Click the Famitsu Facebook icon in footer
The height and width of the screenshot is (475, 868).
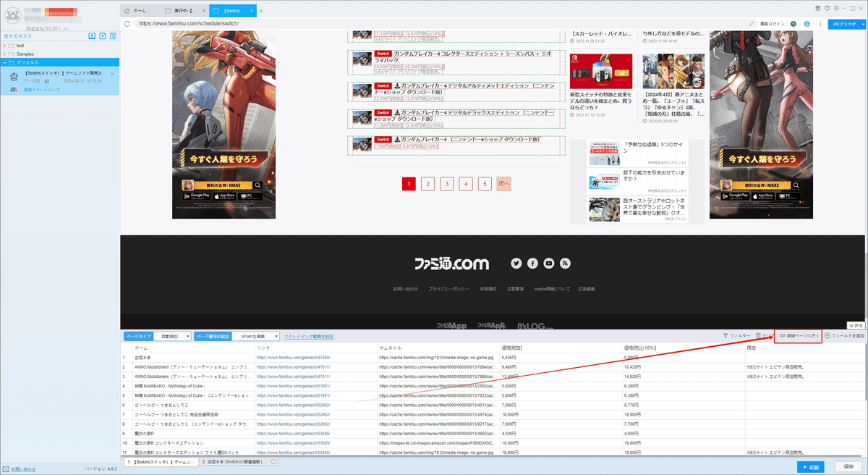click(532, 264)
